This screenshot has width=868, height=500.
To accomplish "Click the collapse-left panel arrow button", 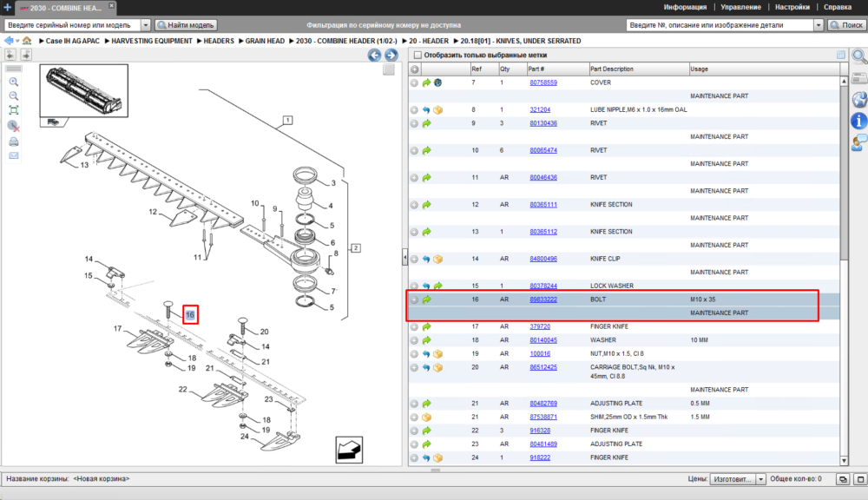I will click(10, 55).
